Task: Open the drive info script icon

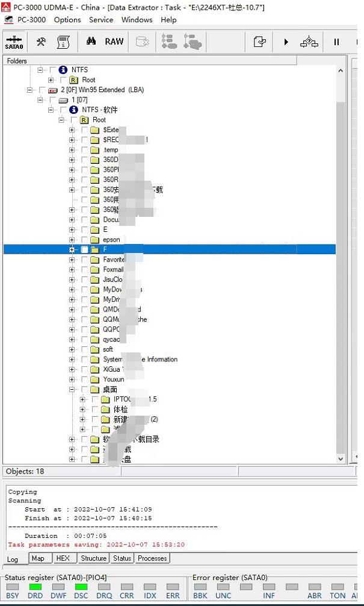Action: [x=63, y=42]
